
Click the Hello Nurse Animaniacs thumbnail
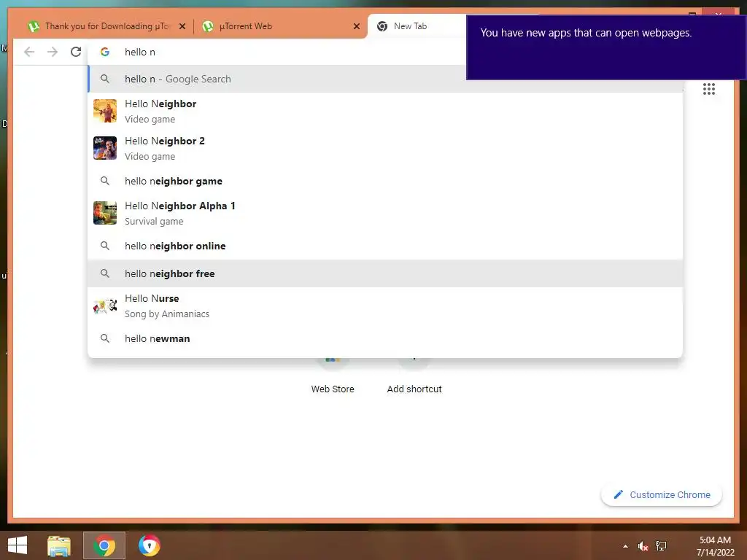tap(105, 306)
